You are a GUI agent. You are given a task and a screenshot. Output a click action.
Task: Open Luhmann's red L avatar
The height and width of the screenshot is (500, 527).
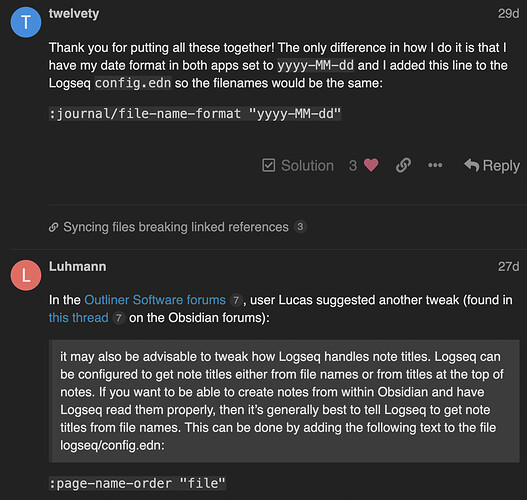coord(26,275)
